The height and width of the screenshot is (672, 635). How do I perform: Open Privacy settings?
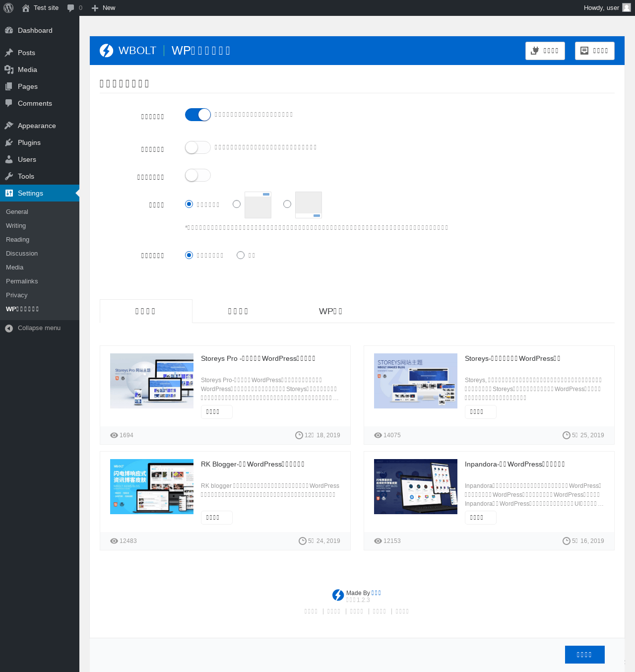16,295
